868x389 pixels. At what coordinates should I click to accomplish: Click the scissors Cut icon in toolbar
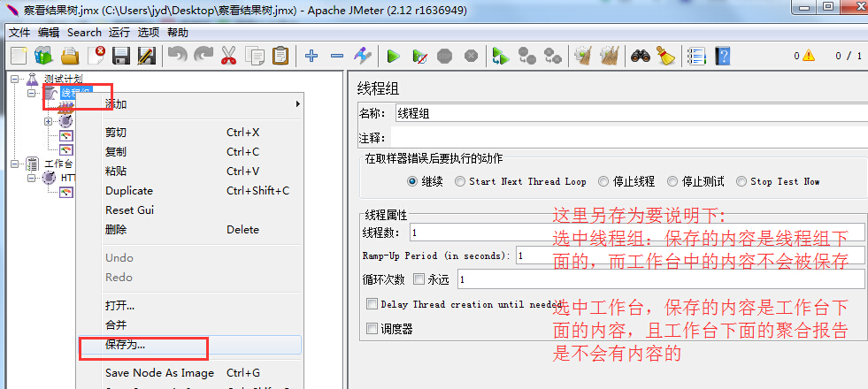pyautogui.click(x=228, y=56)
